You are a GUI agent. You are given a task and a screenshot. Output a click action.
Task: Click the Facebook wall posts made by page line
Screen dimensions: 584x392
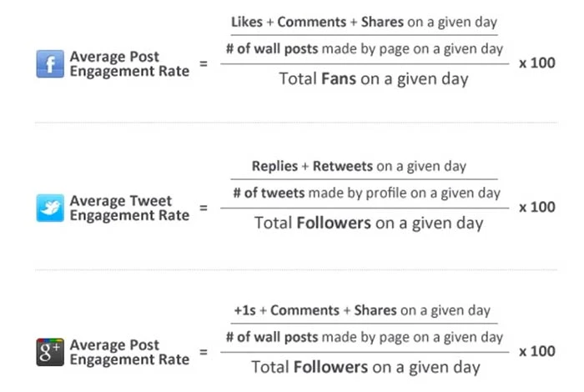pos(364,49)
